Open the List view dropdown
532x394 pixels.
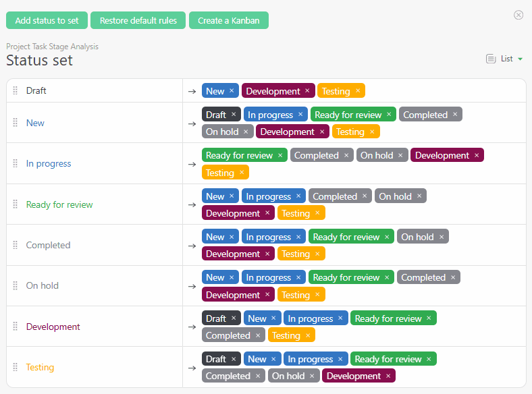[505, 59]
